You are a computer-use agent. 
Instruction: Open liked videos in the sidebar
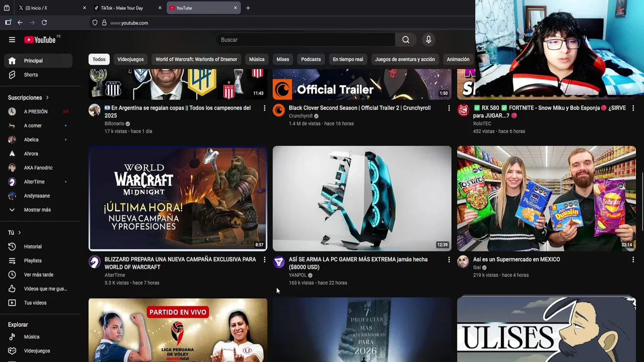pyautogui.click(x=38, y=289)
